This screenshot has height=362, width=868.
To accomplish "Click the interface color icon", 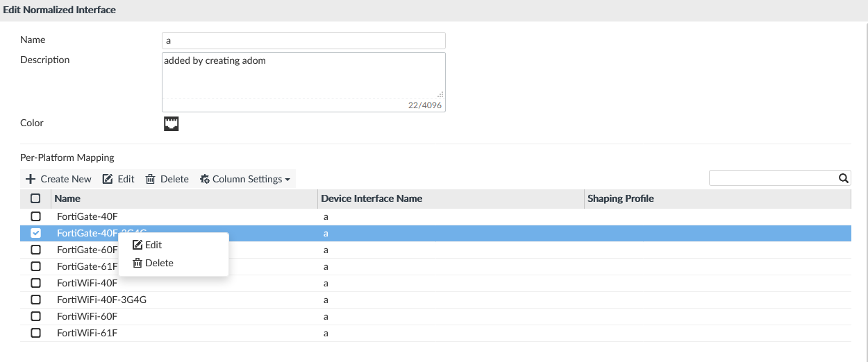I will [172, 124].
